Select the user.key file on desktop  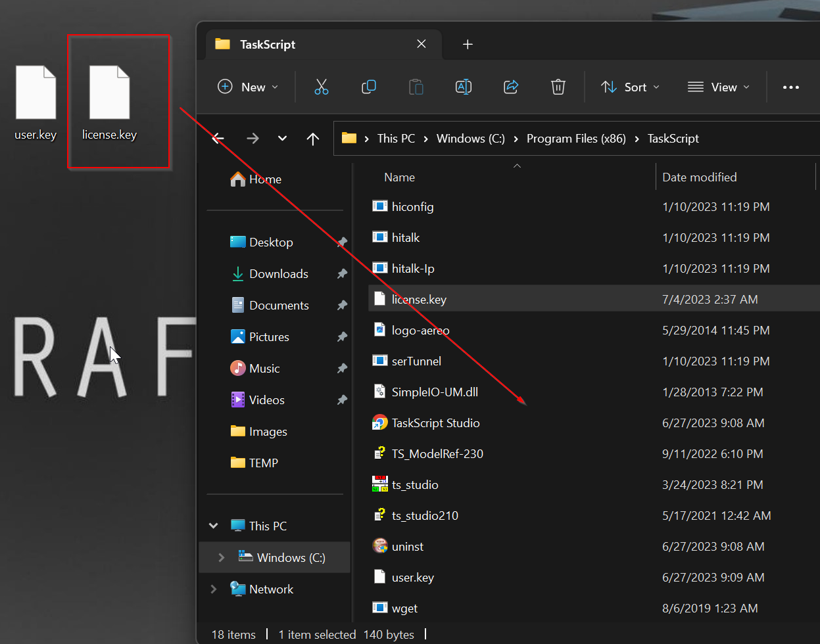click(36, 103)
